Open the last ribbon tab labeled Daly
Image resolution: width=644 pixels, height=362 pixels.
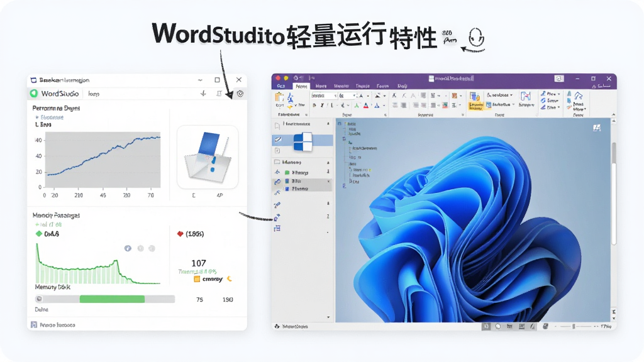tap(402, 86)
